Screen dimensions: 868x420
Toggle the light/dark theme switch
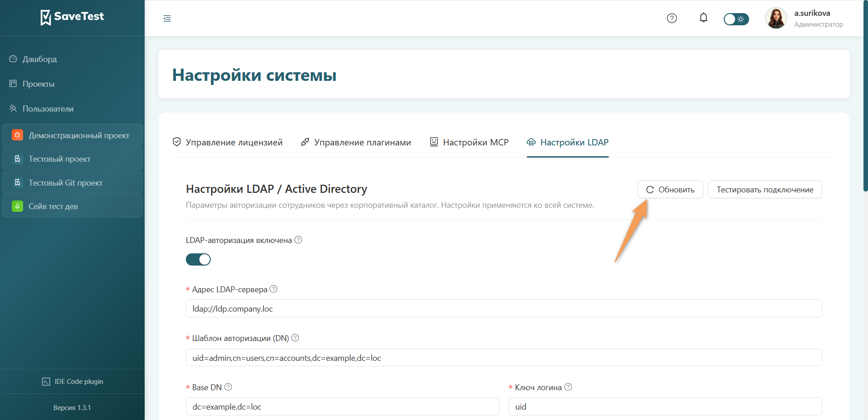coord(736,19)
